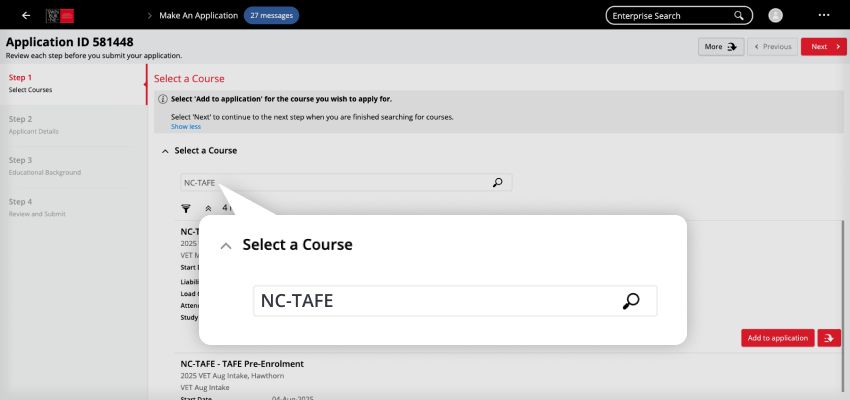Collapse all results with double chevron
The height and width of the screenshot is (400, 850).
(208, 209)
